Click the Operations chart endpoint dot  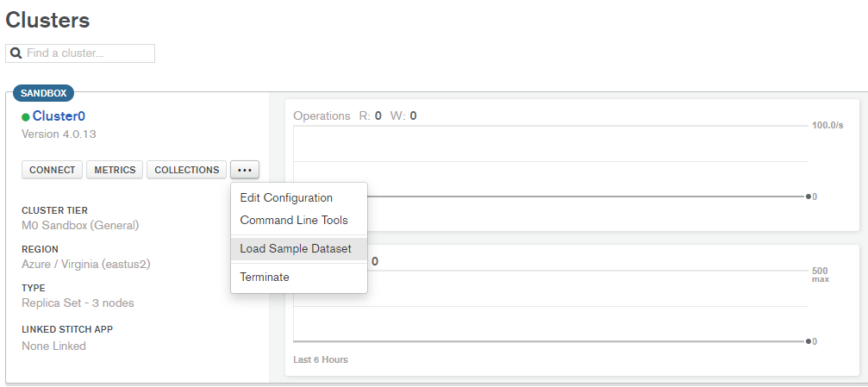click(x=808, y=197)
